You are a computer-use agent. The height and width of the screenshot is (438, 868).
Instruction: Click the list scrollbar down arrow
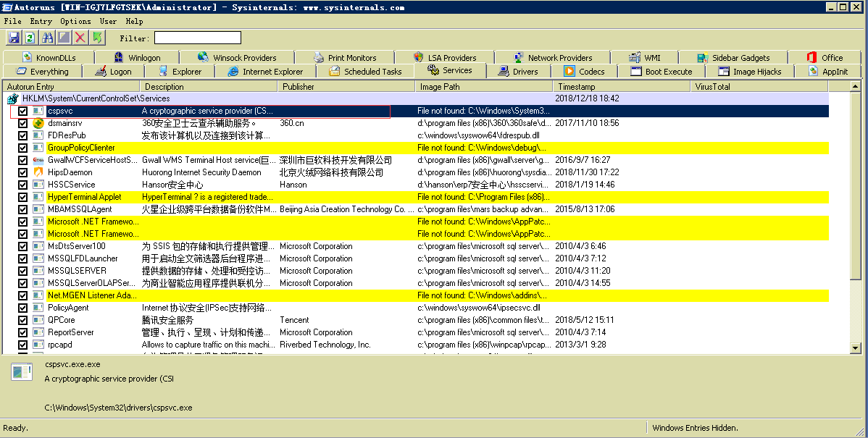[x=855, y=348]
